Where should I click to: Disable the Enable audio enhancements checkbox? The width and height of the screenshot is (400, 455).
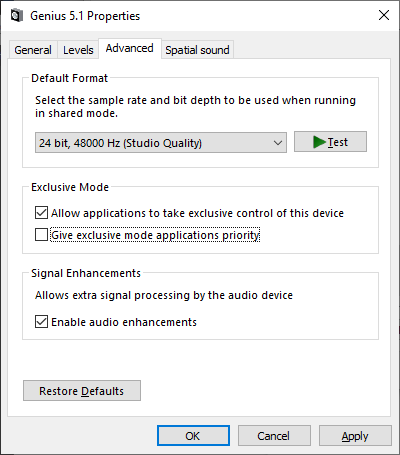[41, 322]
